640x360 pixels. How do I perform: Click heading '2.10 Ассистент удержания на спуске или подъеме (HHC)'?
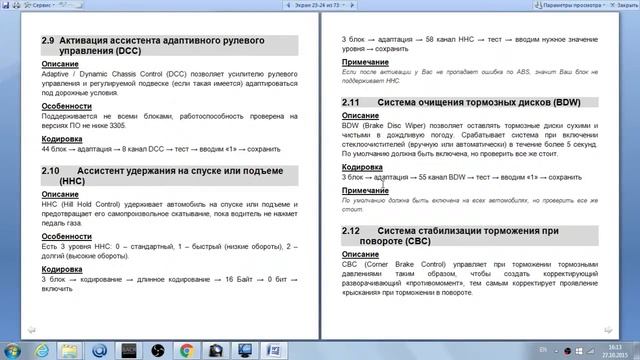[x=169, y=176]
